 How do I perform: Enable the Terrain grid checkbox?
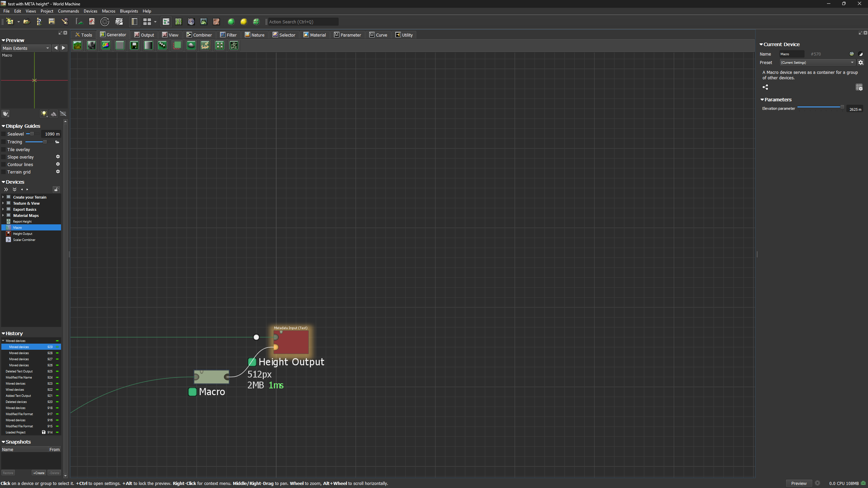tap(4, 172)
